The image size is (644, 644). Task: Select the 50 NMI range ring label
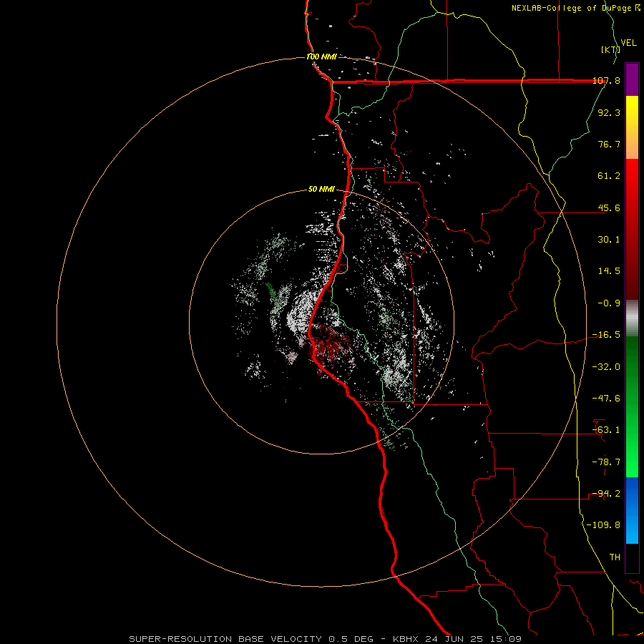(321, 189)
